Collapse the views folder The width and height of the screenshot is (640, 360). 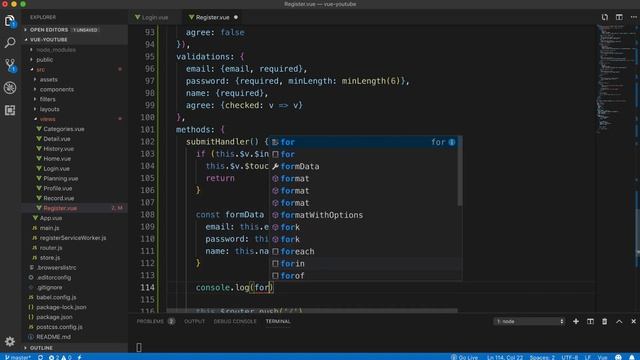pyautogui.click(x=47, y=119)
